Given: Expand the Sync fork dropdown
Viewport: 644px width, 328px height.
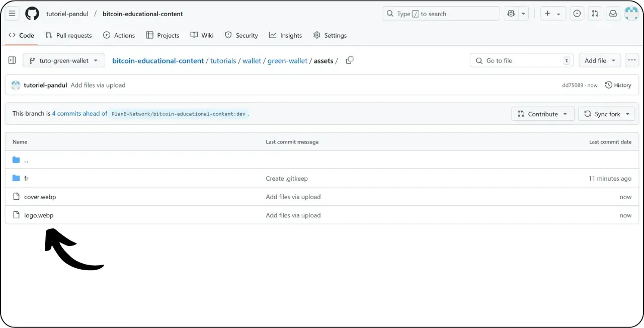Looking at the screenshot, I should [x=606, y=114].
